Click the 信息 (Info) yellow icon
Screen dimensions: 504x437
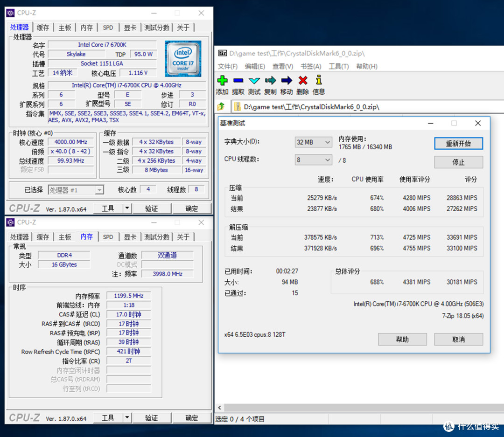(x=319, y=80)
